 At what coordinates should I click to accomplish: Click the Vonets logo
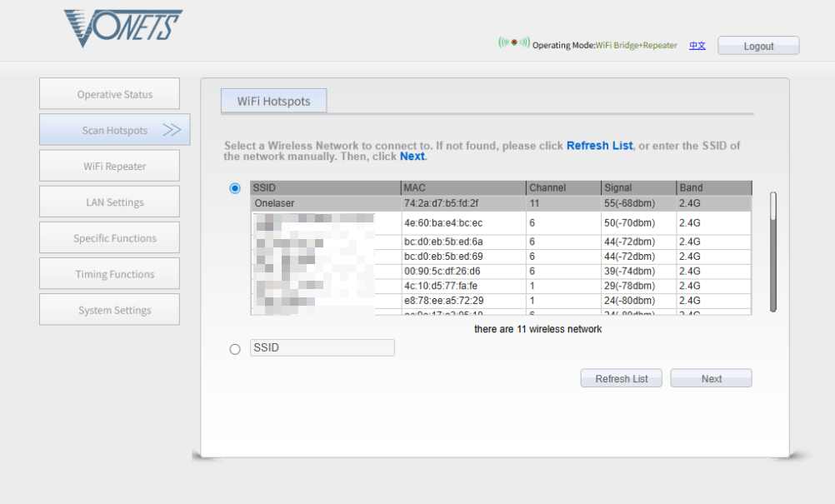click(x=122, y=27)
